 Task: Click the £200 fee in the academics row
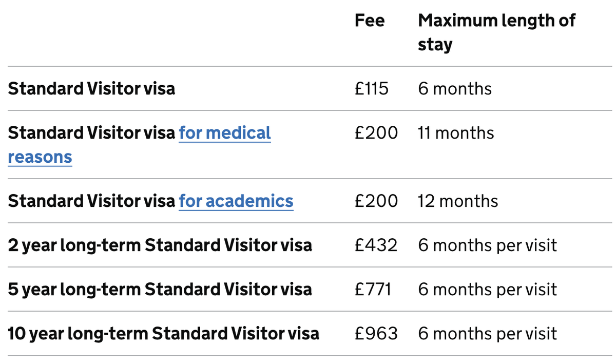(376, 201)
